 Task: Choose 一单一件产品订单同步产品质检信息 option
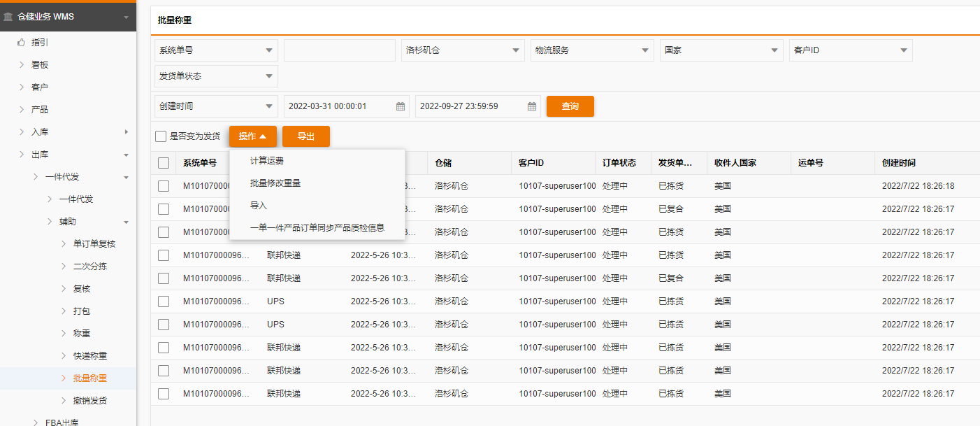point(317,228)
